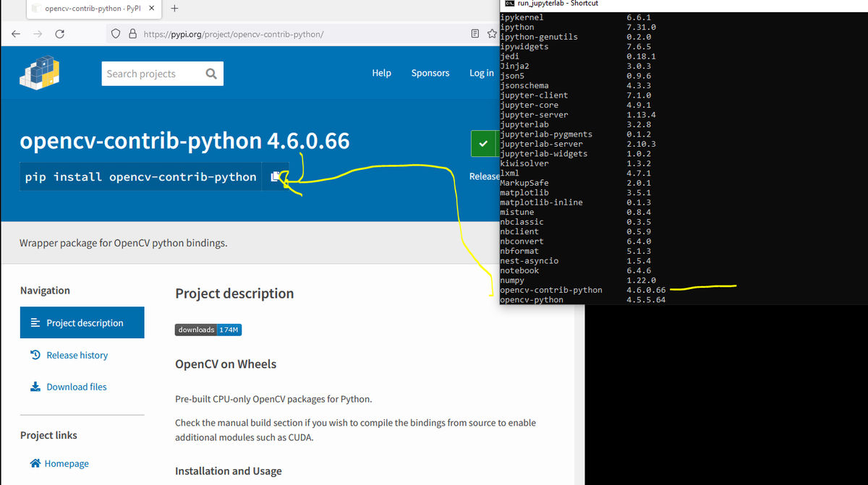Click the search magnifier icon
The image size is (868, 485).
pyautogui.click(x=210, y=73)
